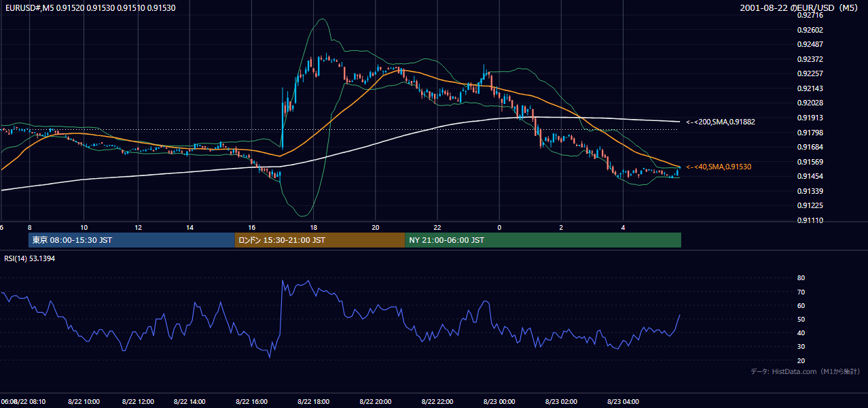Viewport: 868px width, 408px height.
Task: Click the RSI scale value 50
Action: [801, 319]
